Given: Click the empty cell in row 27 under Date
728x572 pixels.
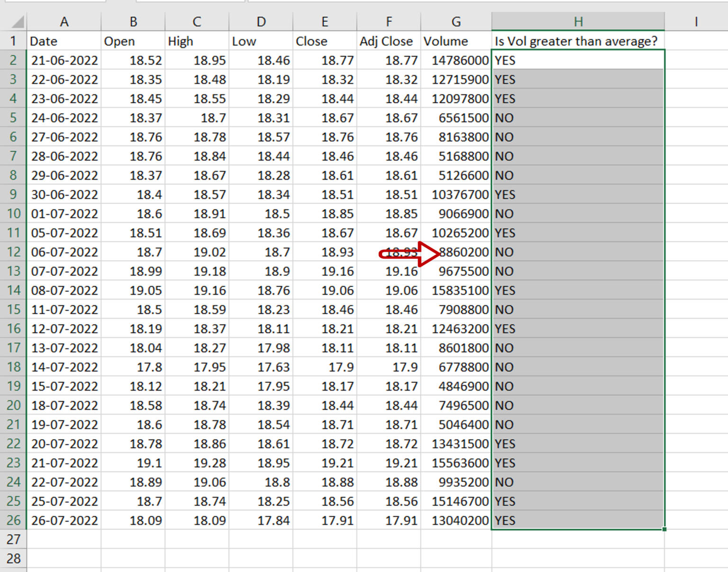Looking at the screenshot, I should tap(64, 539).
